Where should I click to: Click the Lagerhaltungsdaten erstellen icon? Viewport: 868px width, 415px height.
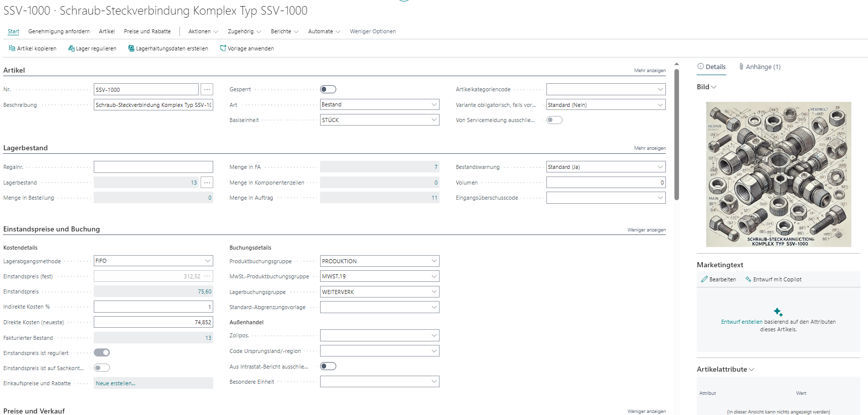(x=131, y=48)
